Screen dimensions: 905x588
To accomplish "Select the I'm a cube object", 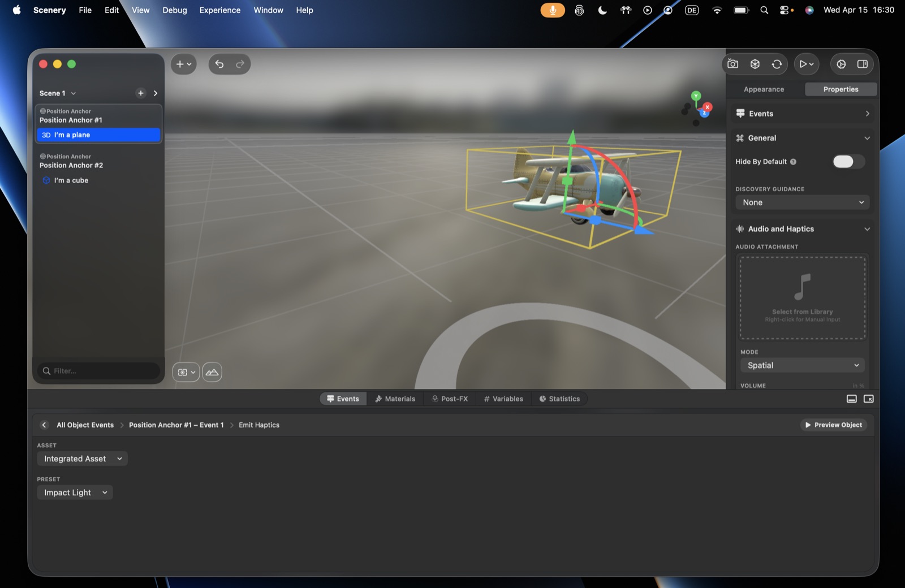I will [99, 180].
